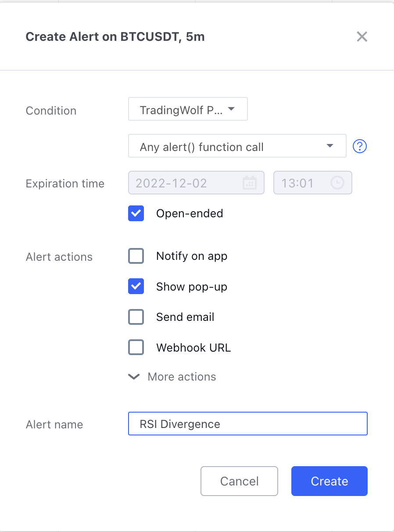Click the help question mark icon

(360, 146)
